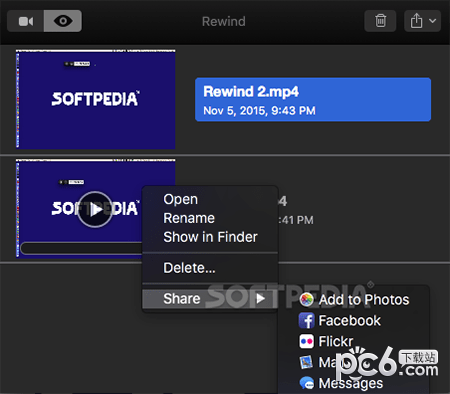Toggle the eye preview mode button
The image size is (450, 394).
tap(63, 21)
